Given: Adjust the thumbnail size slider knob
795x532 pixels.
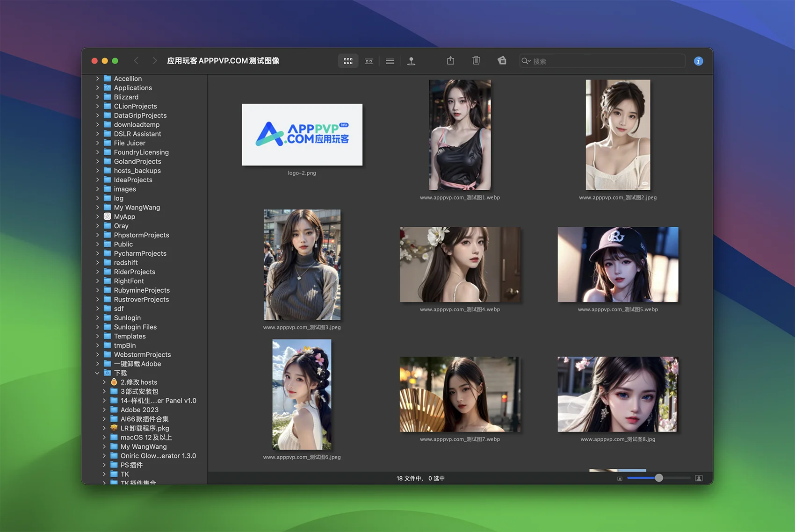Looking at the screenshot, I should point(659,478).
